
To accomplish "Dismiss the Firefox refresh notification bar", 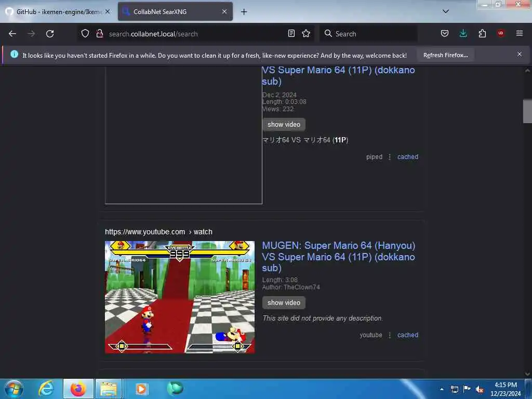I will pyautogui.click(x=520, y=54).
